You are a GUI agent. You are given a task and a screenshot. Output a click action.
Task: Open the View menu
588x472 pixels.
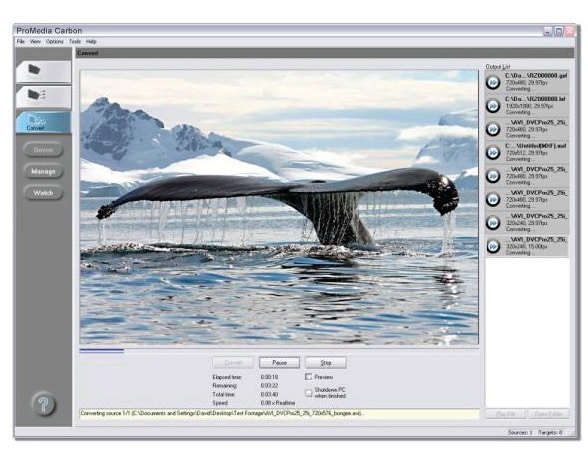coord(35,42)
